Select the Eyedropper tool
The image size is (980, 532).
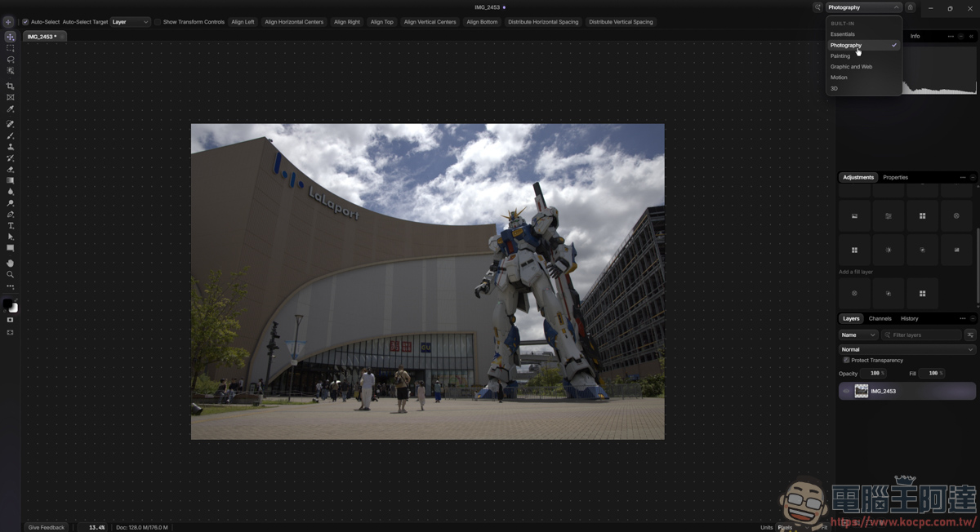point(11,109)
